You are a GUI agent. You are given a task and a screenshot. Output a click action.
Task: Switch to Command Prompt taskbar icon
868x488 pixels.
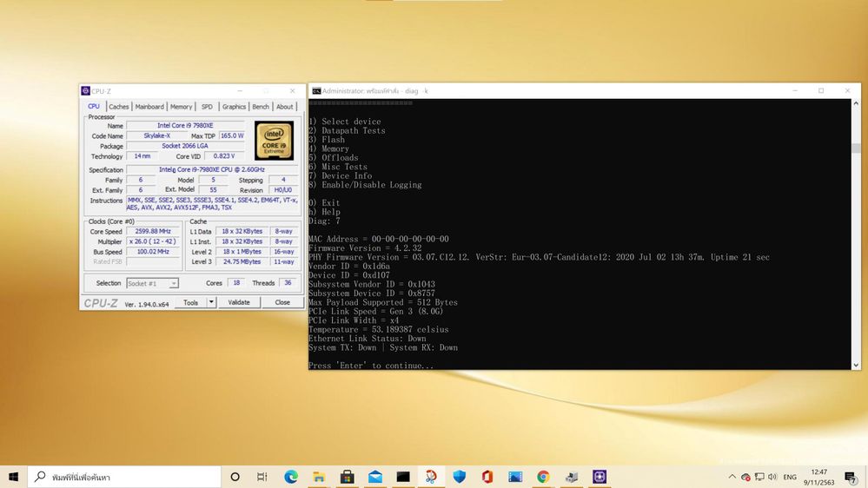pyautogui.click(x=403, y=477)
